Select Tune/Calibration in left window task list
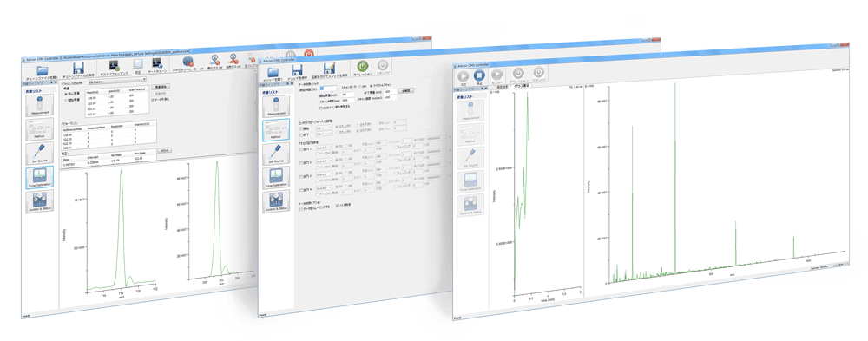 [39, 177]
